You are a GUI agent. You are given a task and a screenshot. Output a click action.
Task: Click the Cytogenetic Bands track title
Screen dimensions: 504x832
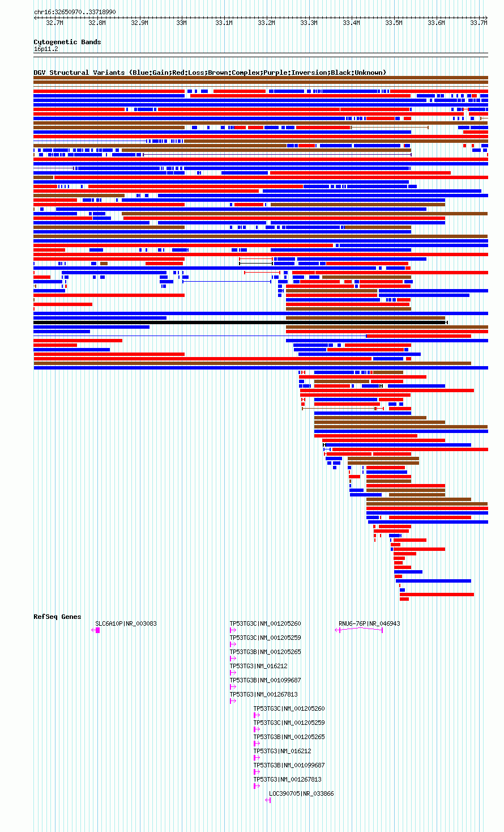click(67, 42)
